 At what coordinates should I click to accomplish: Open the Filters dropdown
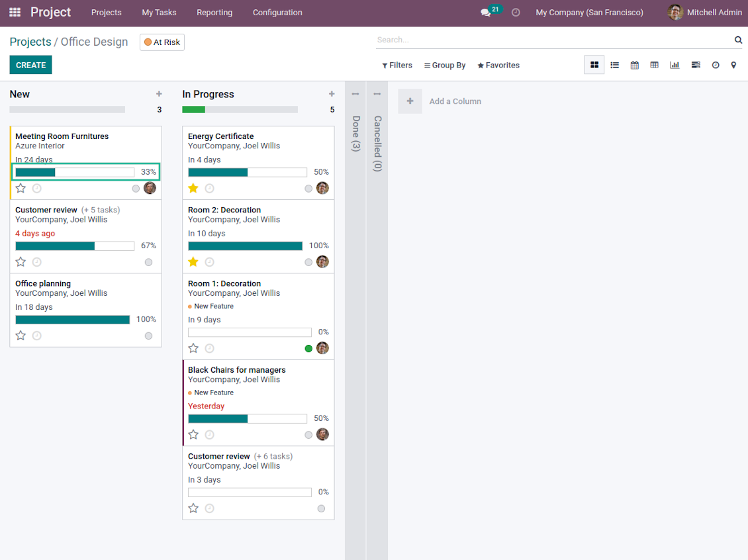pyautogui.click(x=397, y=66)
